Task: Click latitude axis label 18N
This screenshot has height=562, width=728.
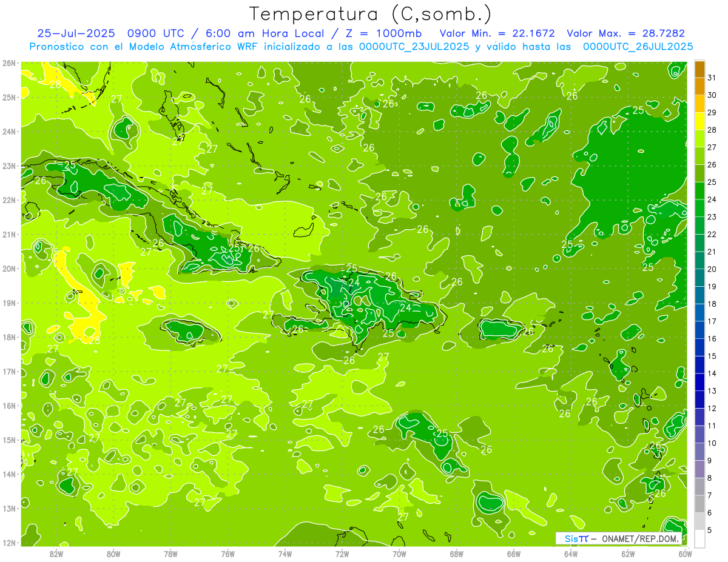Action: pyautogui.click(x=8, y=337)
